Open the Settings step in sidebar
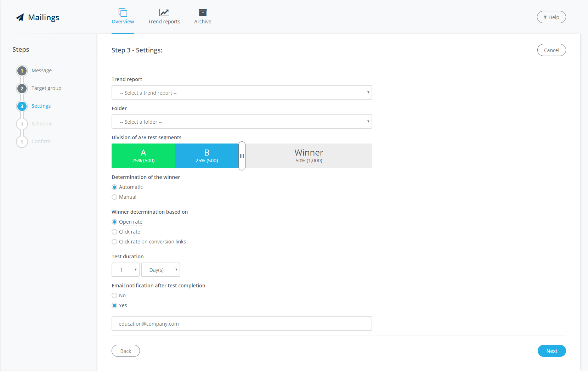The width and height of the screenshot is (588, 371). pyautogui.click(x=41, y=106)
